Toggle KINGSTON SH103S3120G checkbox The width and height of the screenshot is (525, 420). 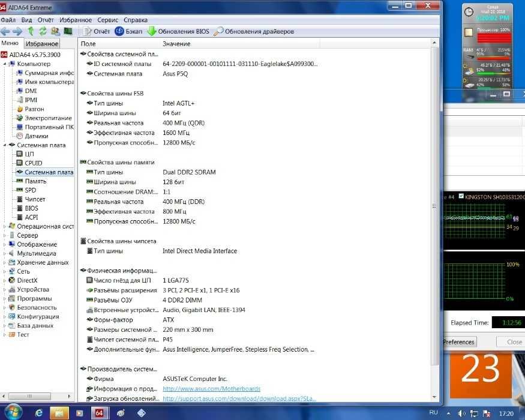point(461,196)
